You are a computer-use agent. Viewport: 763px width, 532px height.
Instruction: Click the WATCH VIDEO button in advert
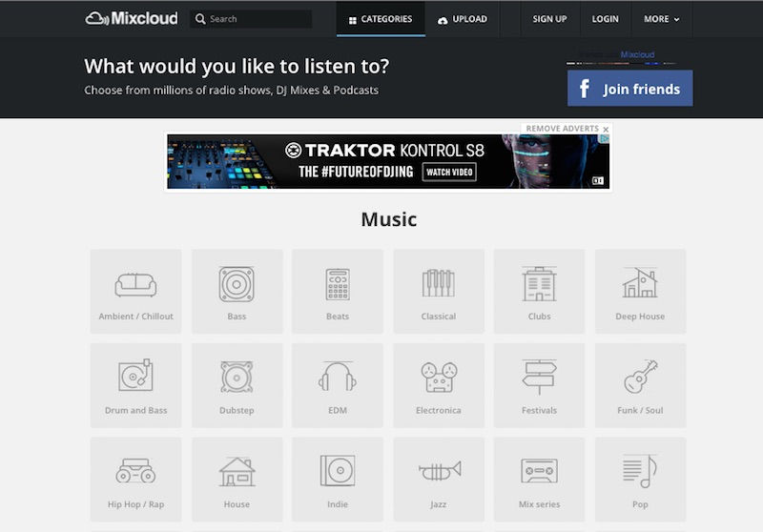click(449, 173)
